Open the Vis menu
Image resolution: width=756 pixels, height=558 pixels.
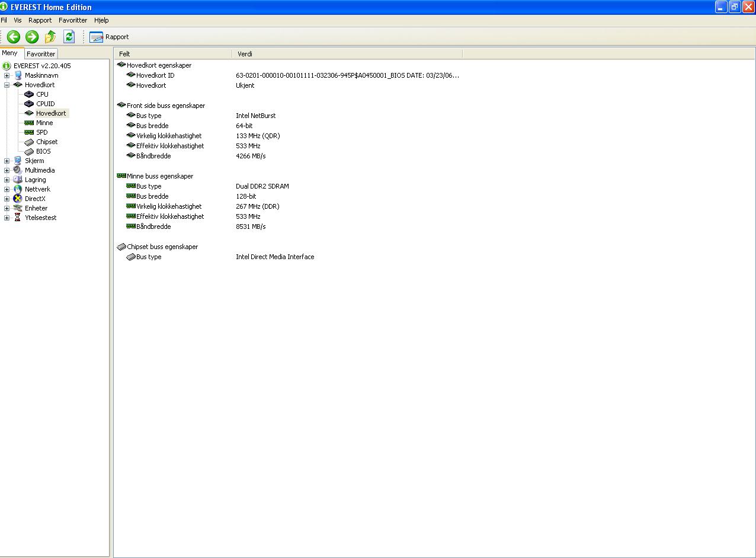[x=18, y=20]
